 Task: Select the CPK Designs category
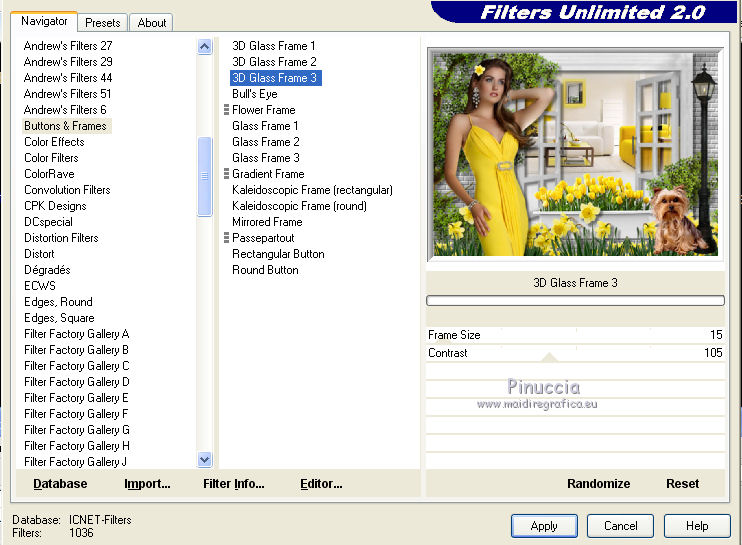point(55,206)
